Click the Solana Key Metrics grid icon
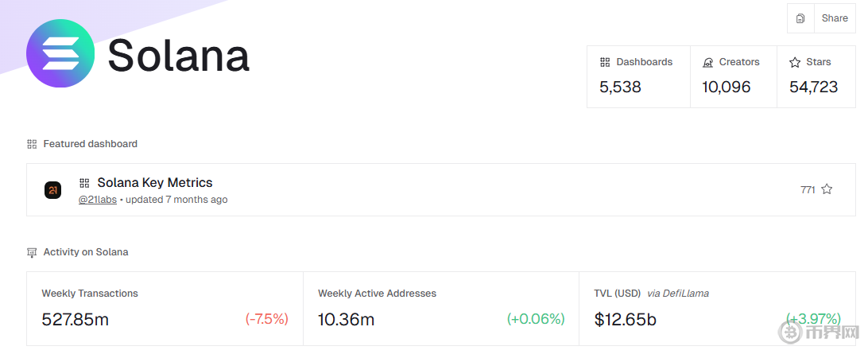Screen dimensions: 868x354 (x=84, y=183)
